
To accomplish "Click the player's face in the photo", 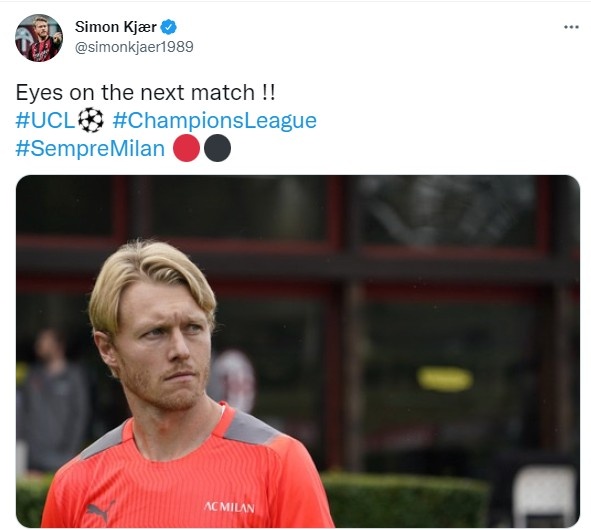I will [164, 347].
